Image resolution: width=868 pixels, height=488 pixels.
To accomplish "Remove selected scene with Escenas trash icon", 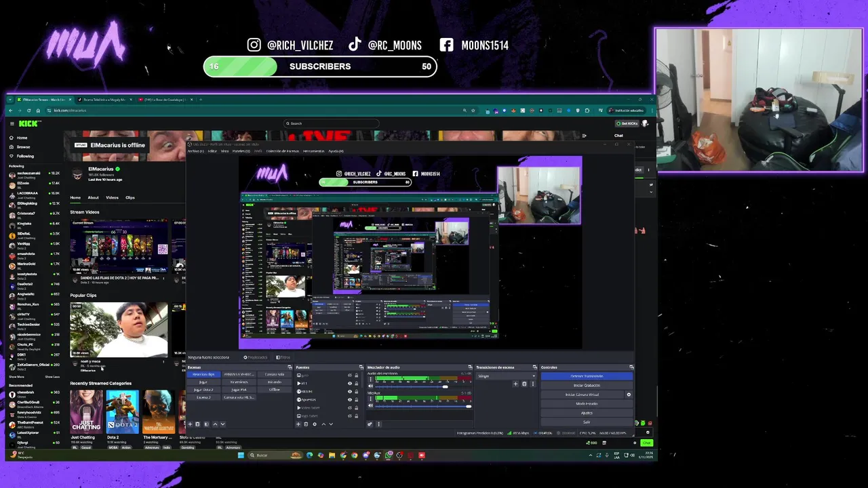I will pos(197,424).
